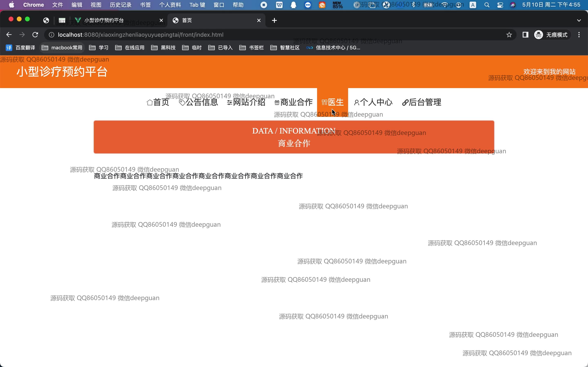Open macOS Spotlight search icon

(x=487, y=5)
